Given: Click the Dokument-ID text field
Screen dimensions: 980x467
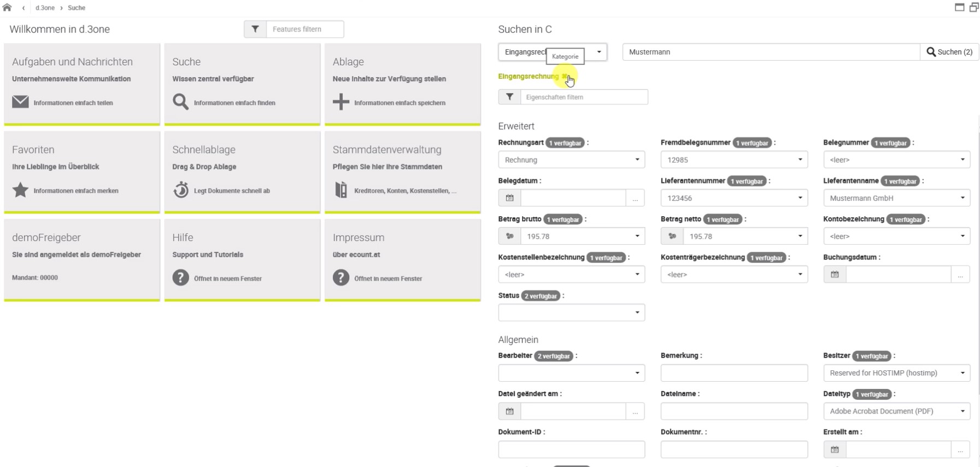Looking at the screenshot, I should click(571, 449).
